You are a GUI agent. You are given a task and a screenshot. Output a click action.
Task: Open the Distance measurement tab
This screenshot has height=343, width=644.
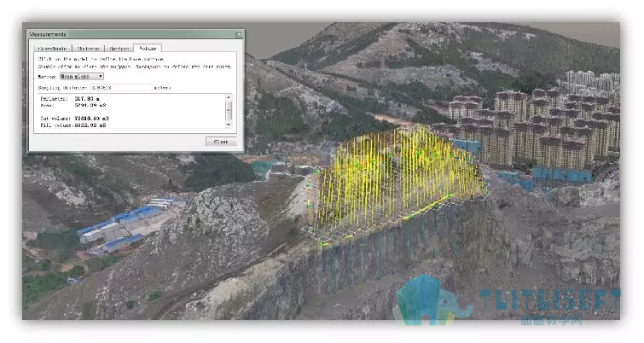click(x=89, y=49)
